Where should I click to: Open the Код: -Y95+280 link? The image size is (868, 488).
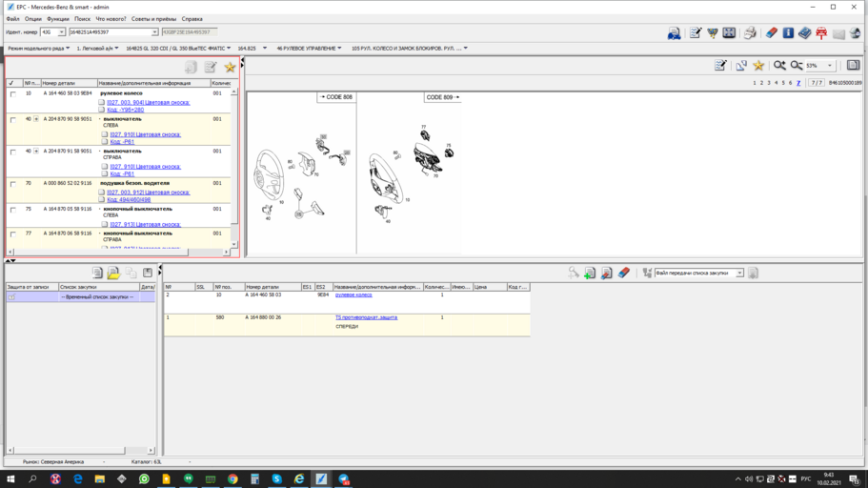(x=125, y=110)
